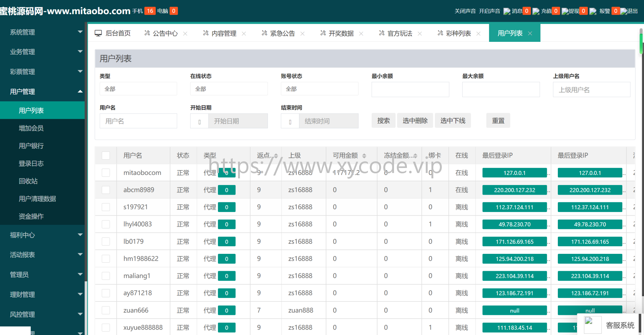644x335 pixels.
Task: Check the row checkbox for abcm8989
Action: pyautogui.click(x=106, y=190)
